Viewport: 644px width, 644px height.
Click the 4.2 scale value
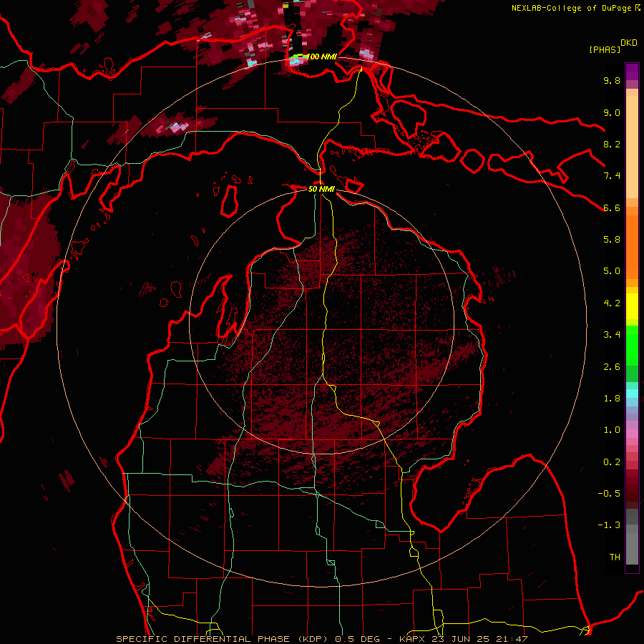coord(612,303)
